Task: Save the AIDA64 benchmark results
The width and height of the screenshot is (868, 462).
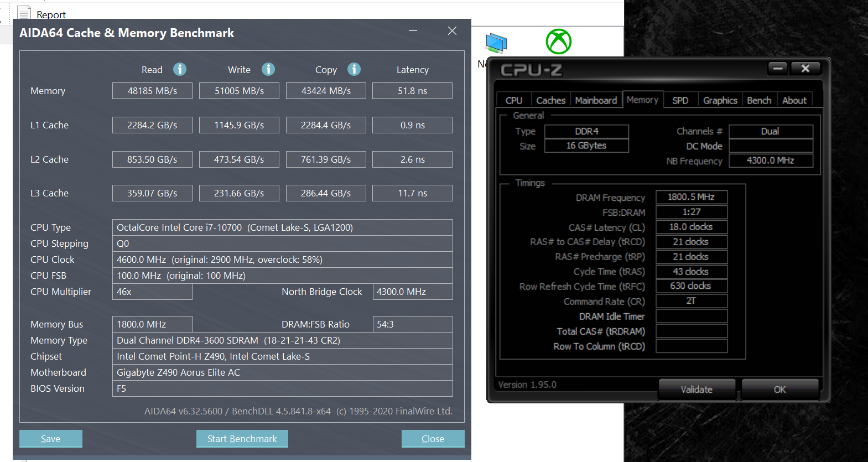Action: point(51,439)
